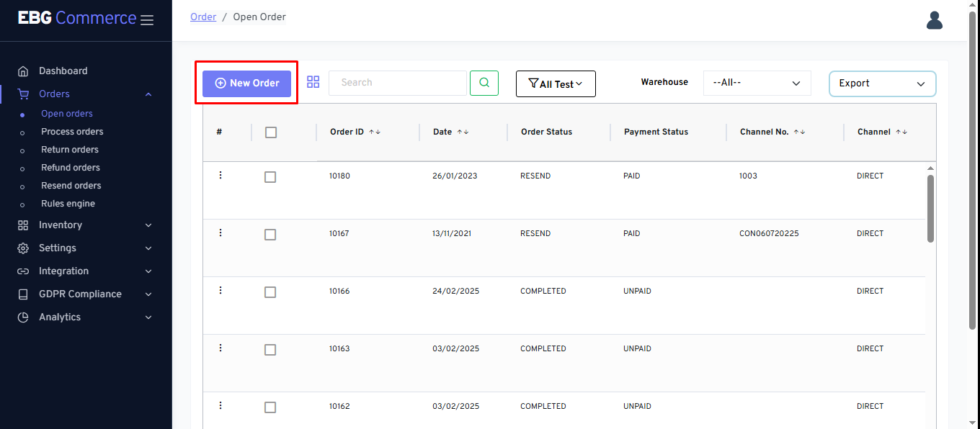Open three-dot menu for order 10180
The width and height of the screenshot is (980, 429).
(220, 176)
